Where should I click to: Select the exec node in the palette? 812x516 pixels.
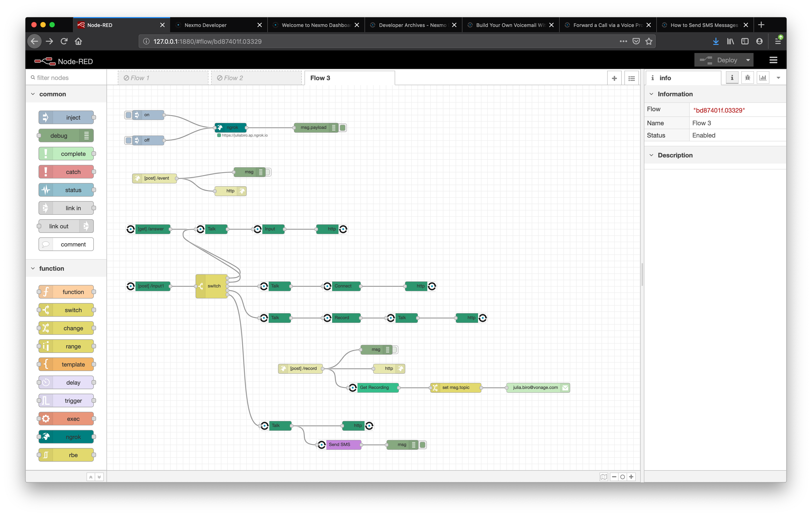click(66, 419)
